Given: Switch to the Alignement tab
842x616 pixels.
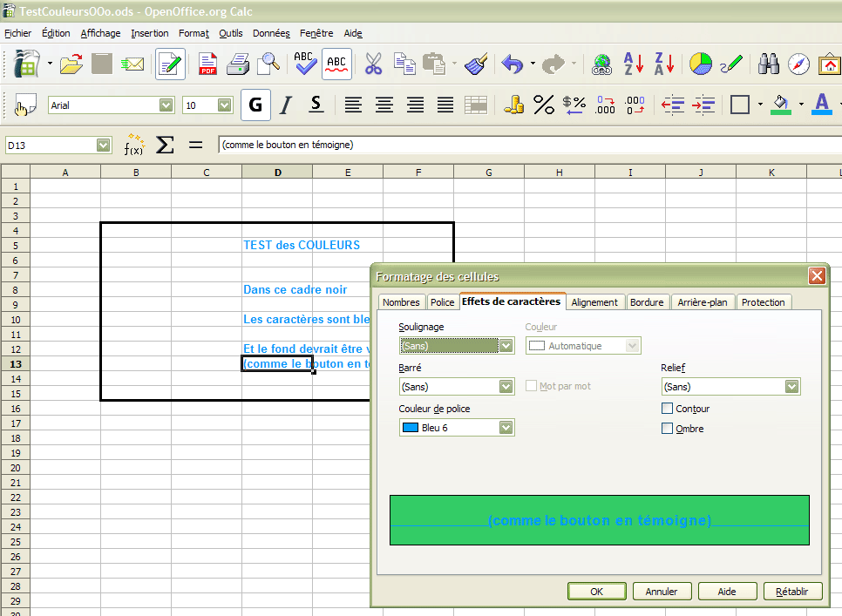Looking at the screenshot, I should (594, 302).
